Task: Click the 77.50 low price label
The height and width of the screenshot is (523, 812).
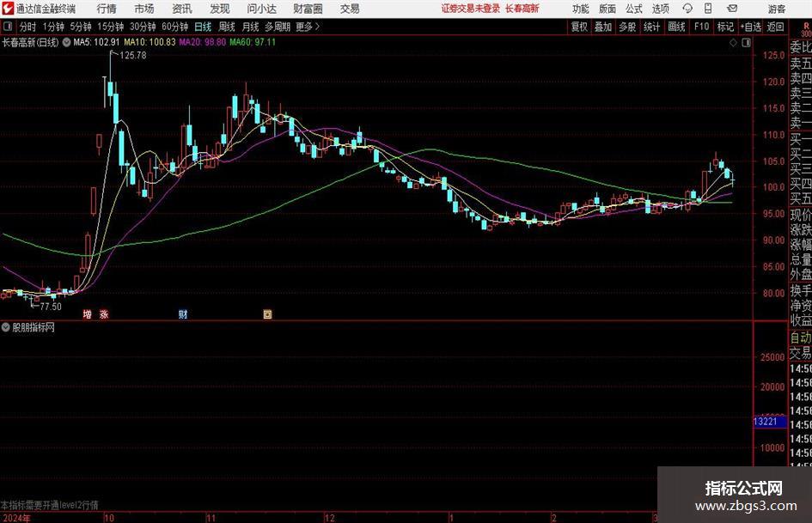Action: click(x=51, y=307)
